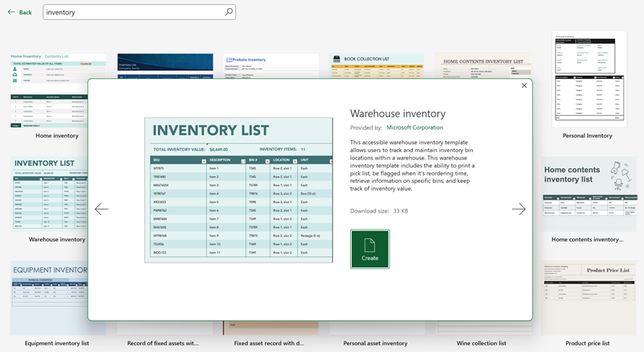This screenshot has height=352, width=644.
Task: Go to the previous template with left arrow
Action: click(101, 209)
